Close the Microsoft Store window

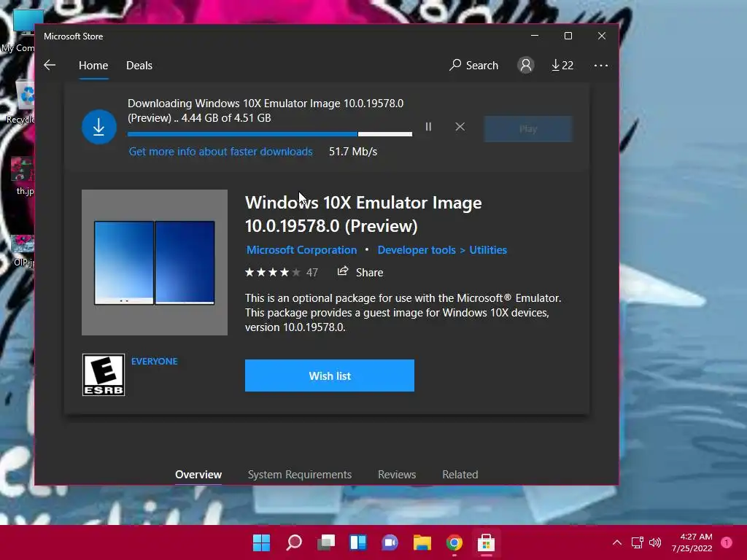pos(602,36)
